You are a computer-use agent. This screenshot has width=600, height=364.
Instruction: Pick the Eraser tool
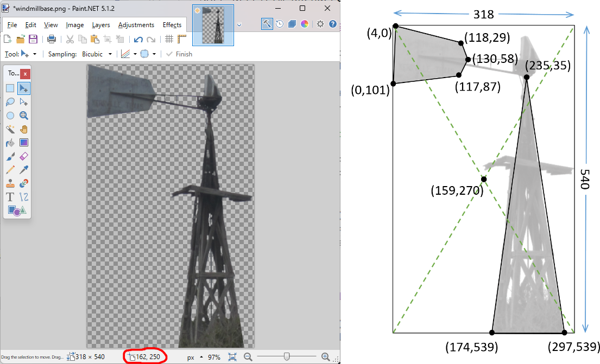[x=24, y=156]
